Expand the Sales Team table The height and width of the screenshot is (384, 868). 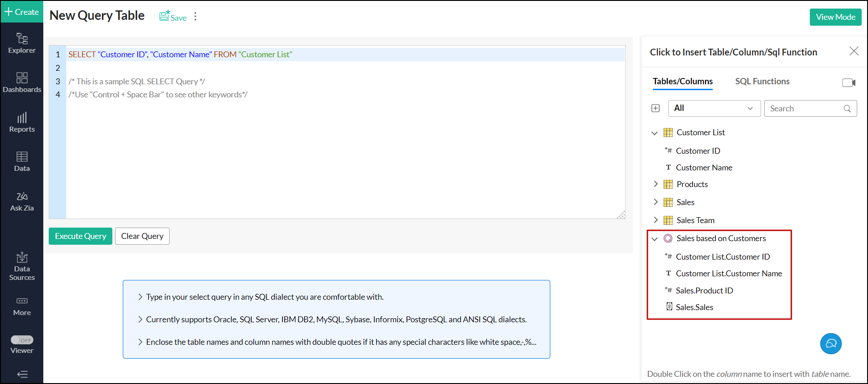click(656, 220)
